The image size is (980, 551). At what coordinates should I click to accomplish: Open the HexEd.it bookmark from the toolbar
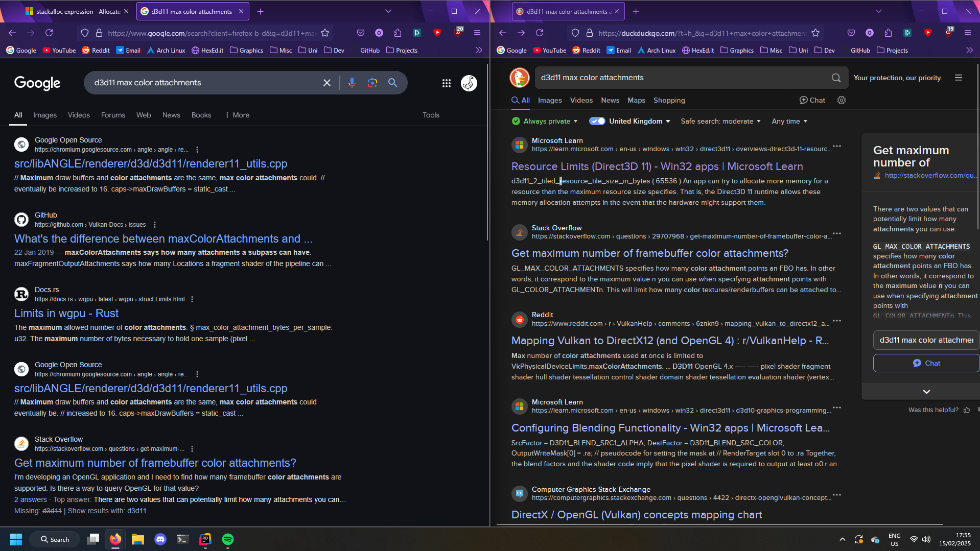point(207,50)
